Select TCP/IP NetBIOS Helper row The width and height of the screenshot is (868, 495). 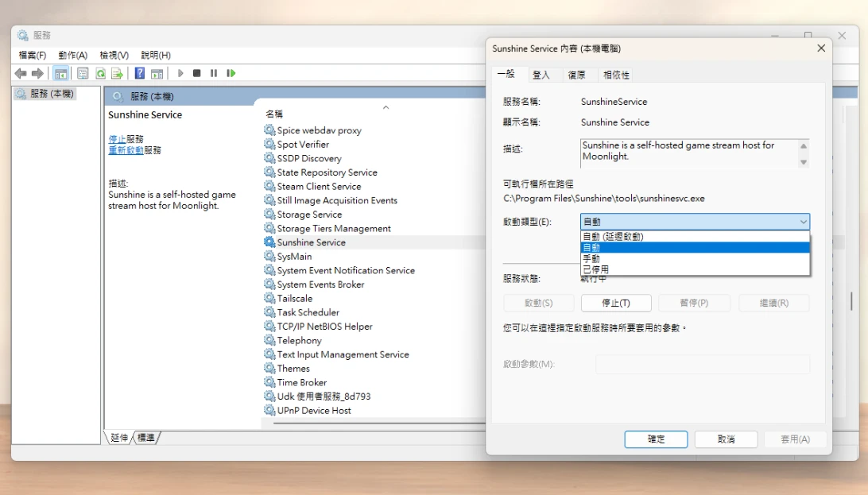pyautogui.click(x=324, y=327)
